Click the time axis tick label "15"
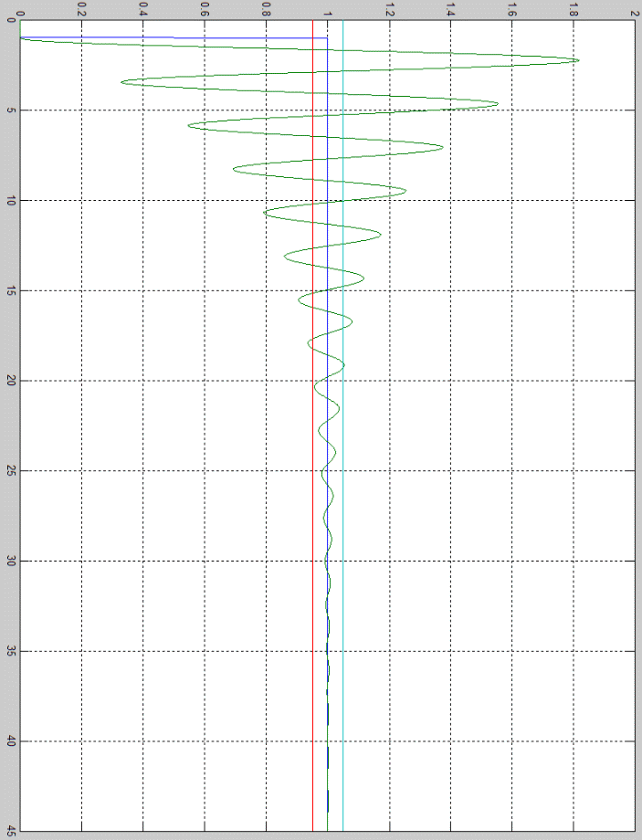 click(11, 291)
